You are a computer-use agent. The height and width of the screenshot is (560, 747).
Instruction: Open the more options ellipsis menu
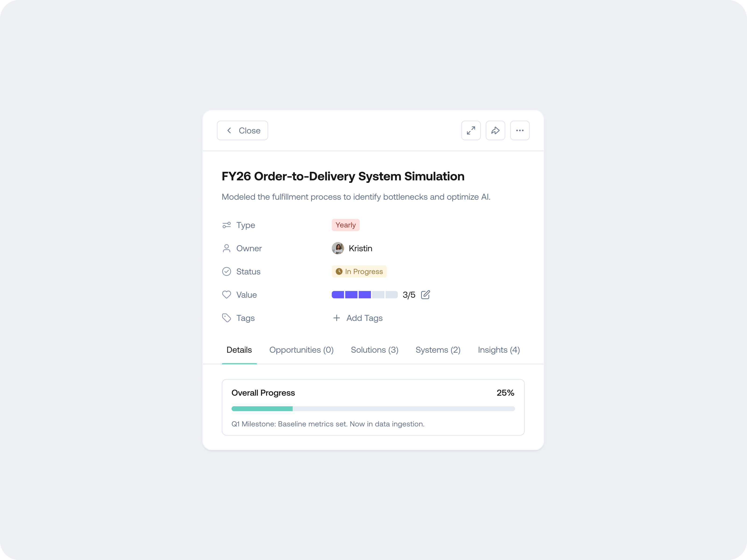coord(520,130)
